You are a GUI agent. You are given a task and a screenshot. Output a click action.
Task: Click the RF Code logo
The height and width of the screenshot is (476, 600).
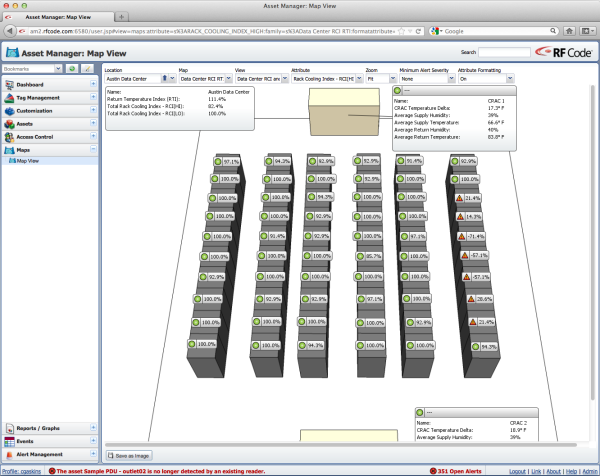point(564,52)
